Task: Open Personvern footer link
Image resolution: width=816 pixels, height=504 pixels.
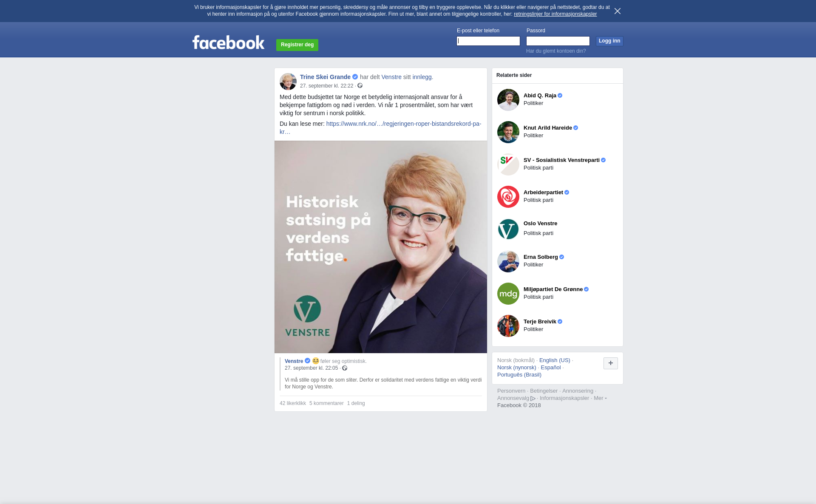Action: [511, 391]
